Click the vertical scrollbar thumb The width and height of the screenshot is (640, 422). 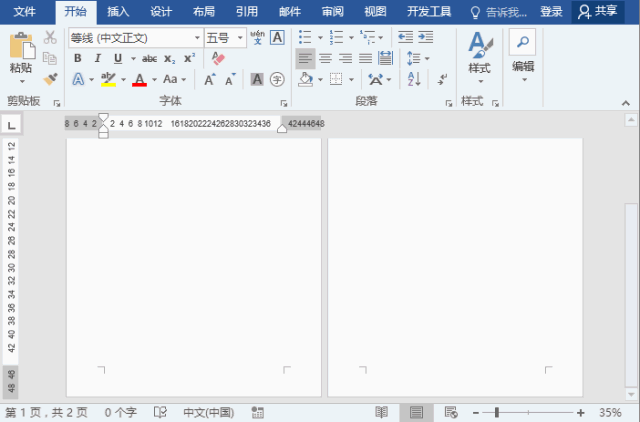631,295
